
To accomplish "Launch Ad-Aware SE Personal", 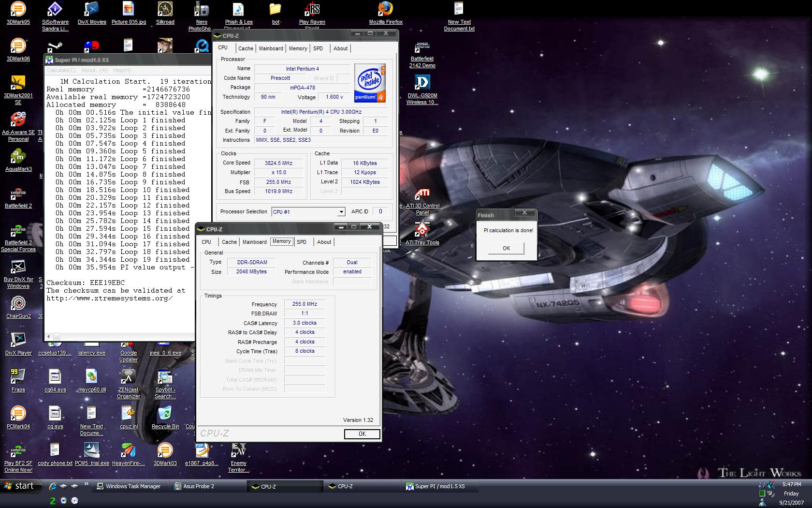I will point(18,127).
